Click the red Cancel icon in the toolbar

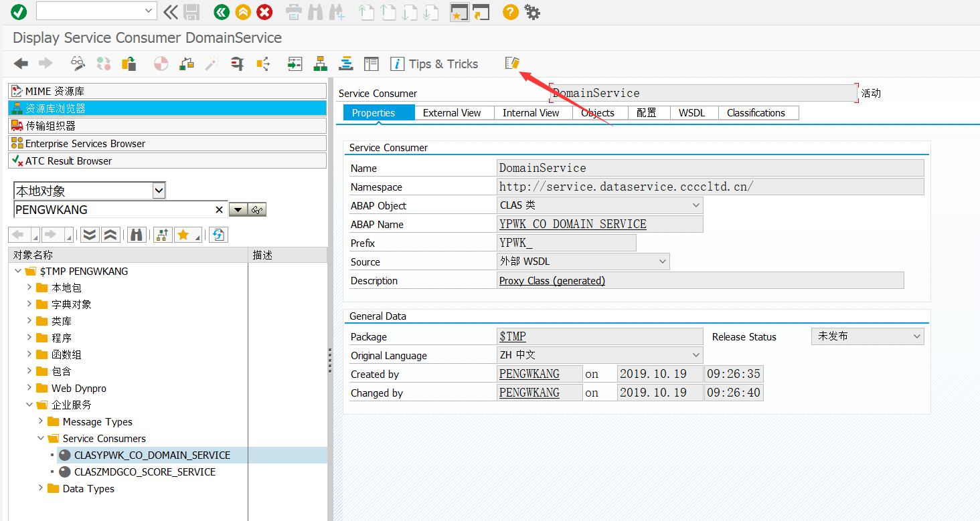point(264,11)
